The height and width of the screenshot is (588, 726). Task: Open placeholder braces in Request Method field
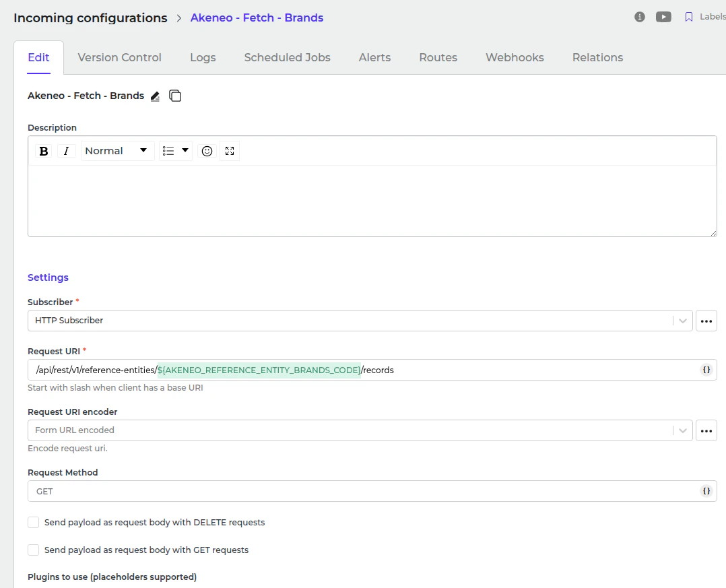(x=706, y=491)
